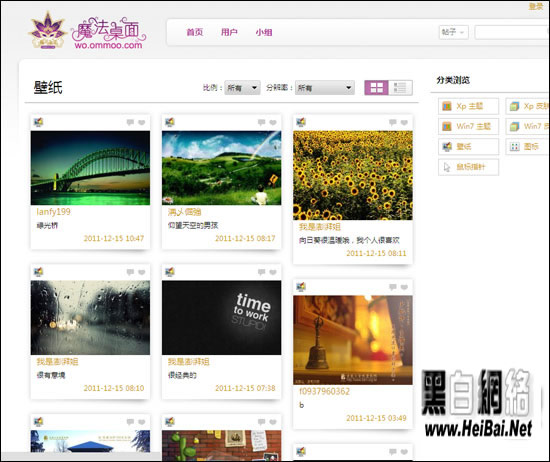Click comment icon on green bridge card

point(130,122)
